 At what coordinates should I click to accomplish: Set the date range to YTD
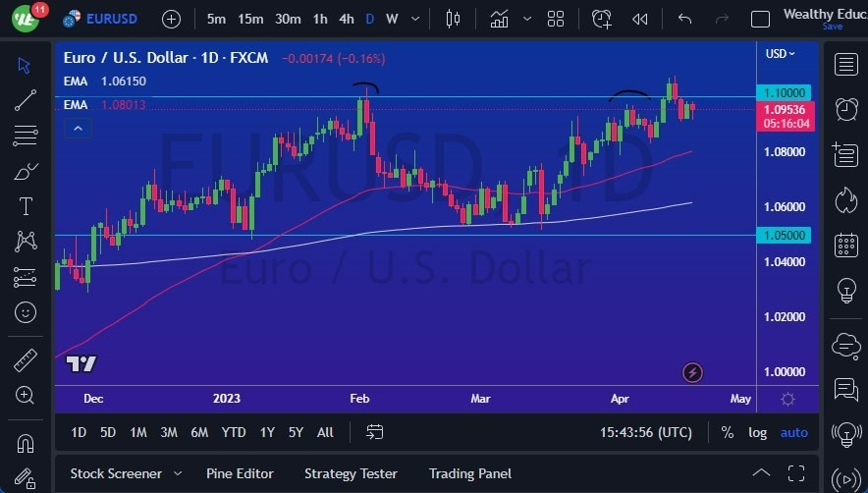pyautogui.click(x=234, y=432)
